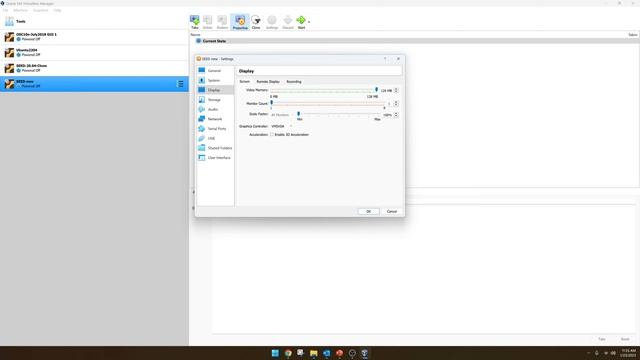Open the USB settings category
Screen dimensions: 640x360
215,138
